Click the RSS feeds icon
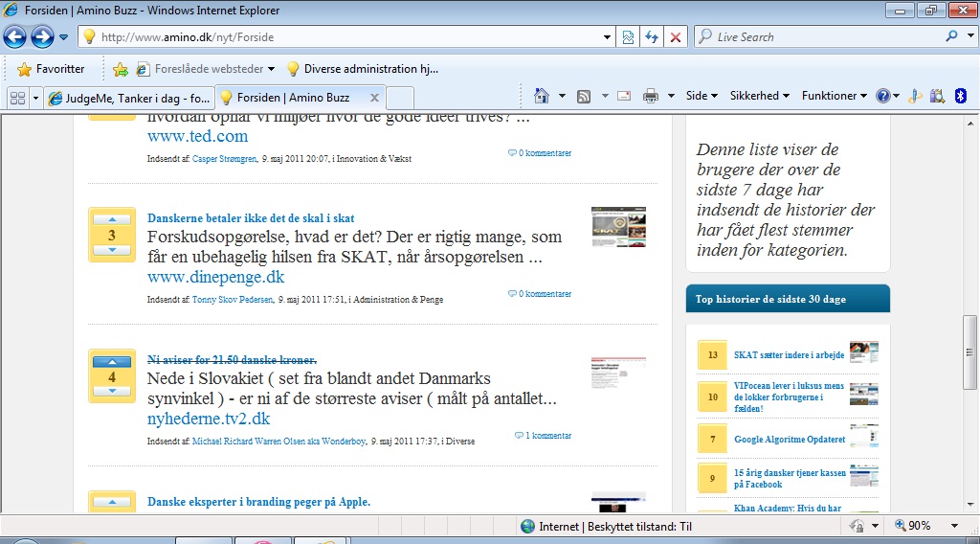Image resolution: width=980 pixels, height=544 pixels. coord(584,97)
